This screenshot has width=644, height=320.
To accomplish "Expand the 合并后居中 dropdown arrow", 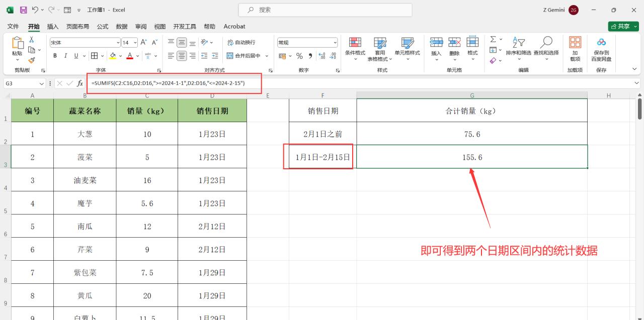I will coord(267,56).
